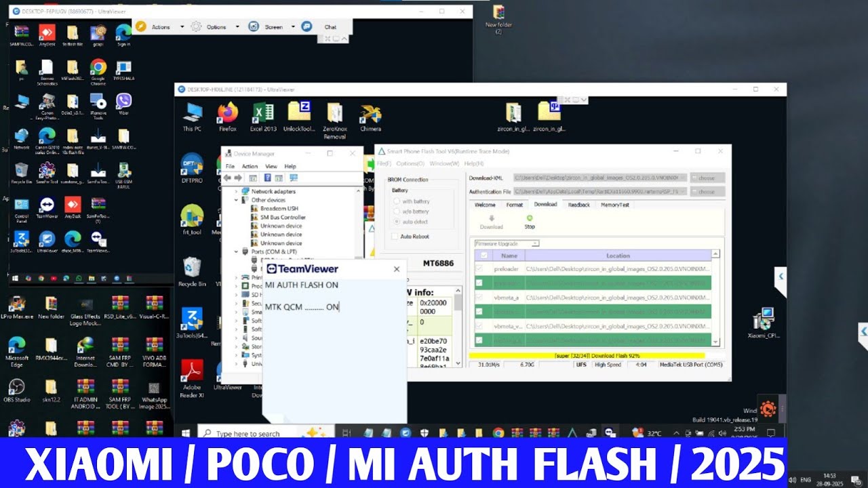
Task: Open Device Manager View menu
Action: pos(271,166)
